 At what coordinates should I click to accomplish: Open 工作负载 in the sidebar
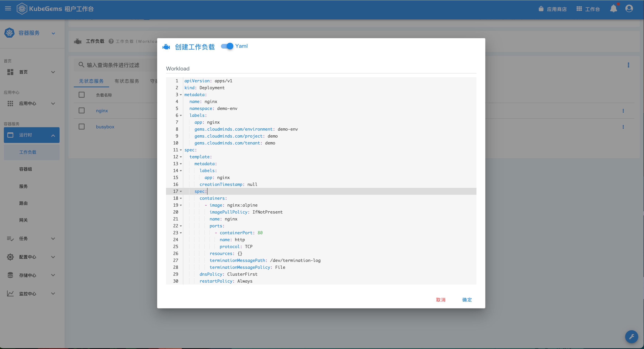(32, 152)
